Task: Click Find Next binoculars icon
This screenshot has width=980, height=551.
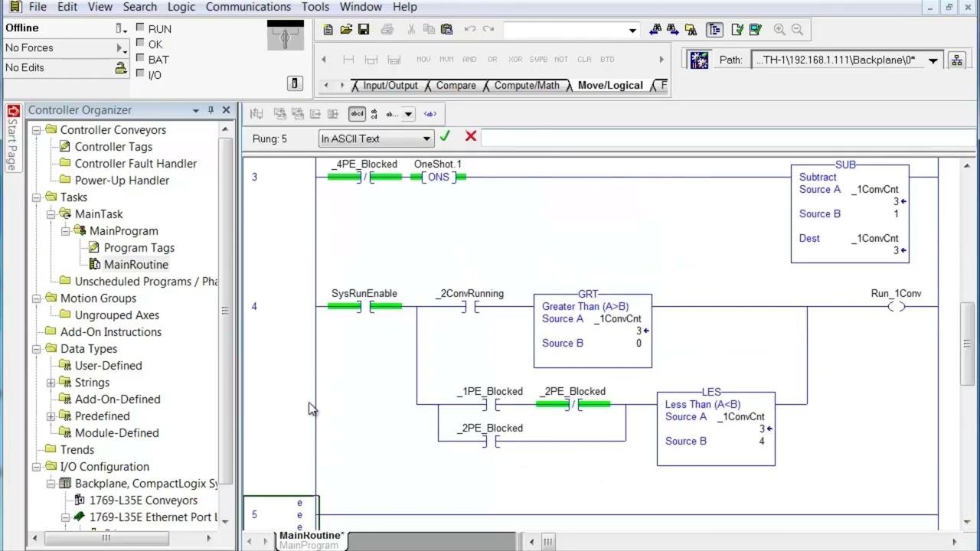Action: 673,30
